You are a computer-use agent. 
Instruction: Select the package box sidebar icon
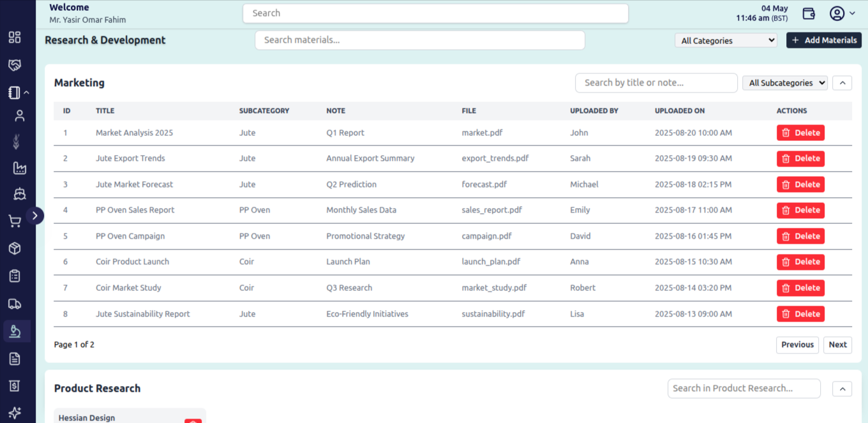tap(15, 248)
